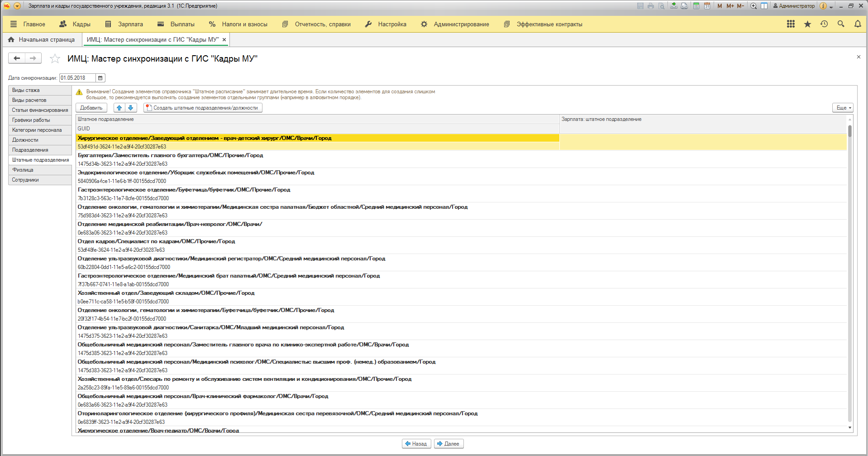Open the Администратор user menu
The image size is (868, 456).
pyautogui.click(x=794, y=6)
